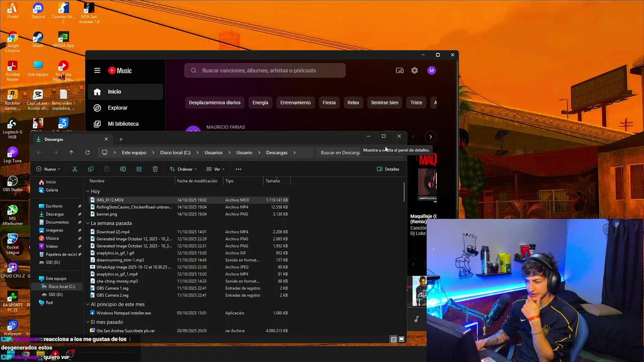This screenshot has width=644, height=362.
Task: Launch the Steam desktop icon
Action: (x=38, y=40)
